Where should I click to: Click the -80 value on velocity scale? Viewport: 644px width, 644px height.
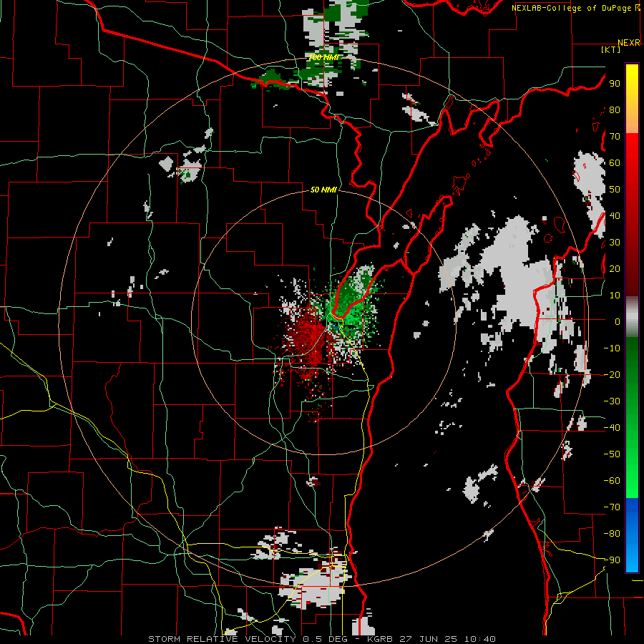[x=612, y=534]
